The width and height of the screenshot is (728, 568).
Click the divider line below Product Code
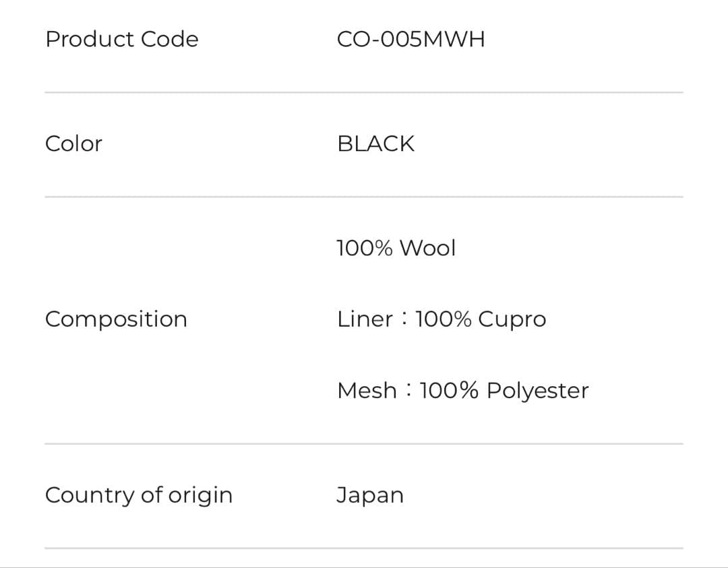coord(364,92)
